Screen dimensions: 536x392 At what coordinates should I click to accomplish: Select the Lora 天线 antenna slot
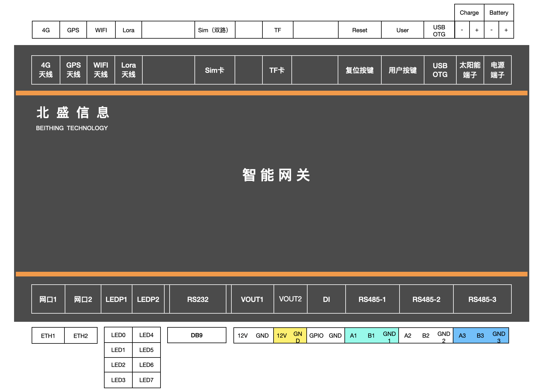[128, 70]
